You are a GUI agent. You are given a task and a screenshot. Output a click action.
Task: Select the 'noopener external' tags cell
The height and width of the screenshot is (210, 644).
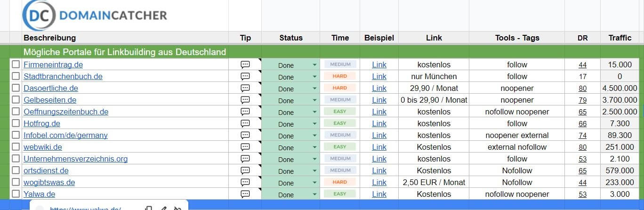tap(517, 135)
